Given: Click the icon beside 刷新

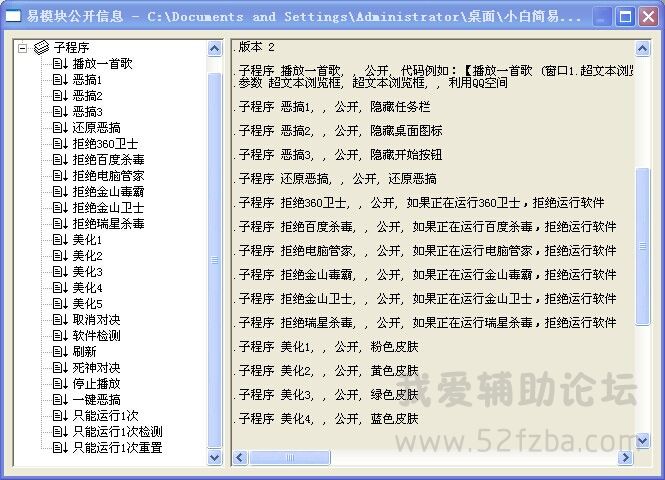Looking at the screenshot, I should 60,352.
